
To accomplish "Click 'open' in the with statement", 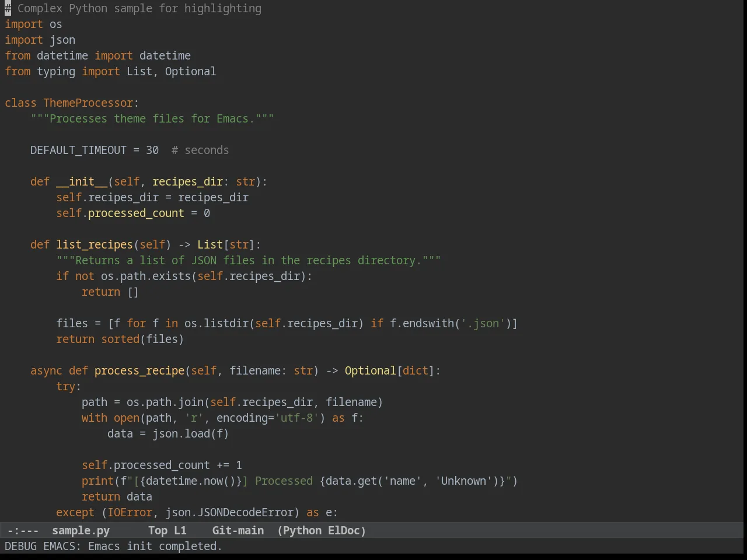I will click(x=127, y=418).
